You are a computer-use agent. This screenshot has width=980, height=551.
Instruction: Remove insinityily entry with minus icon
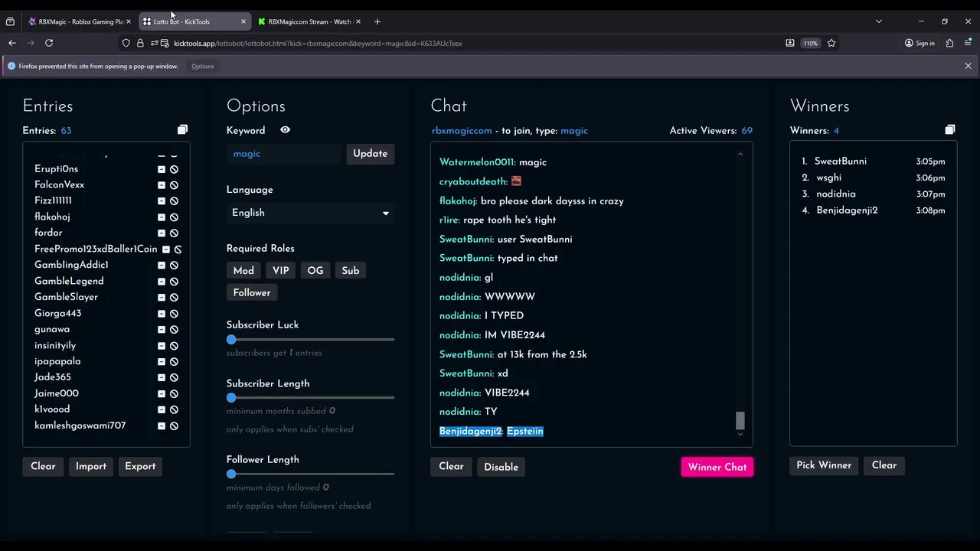point(162,346)
